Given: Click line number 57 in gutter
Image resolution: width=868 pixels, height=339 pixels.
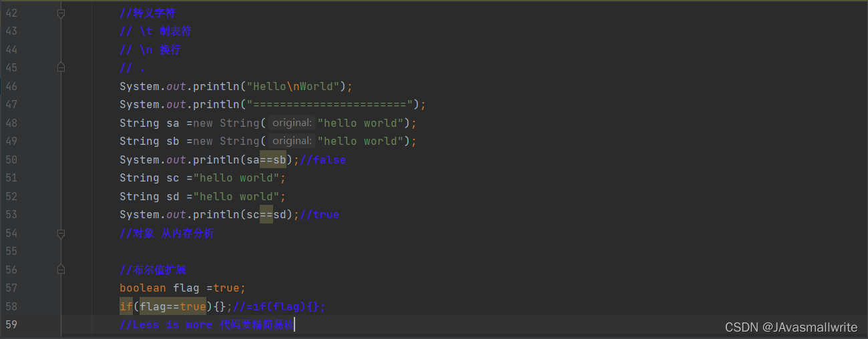Looking at the screenshot, I should pyautogui.click(x=11, y=288).
